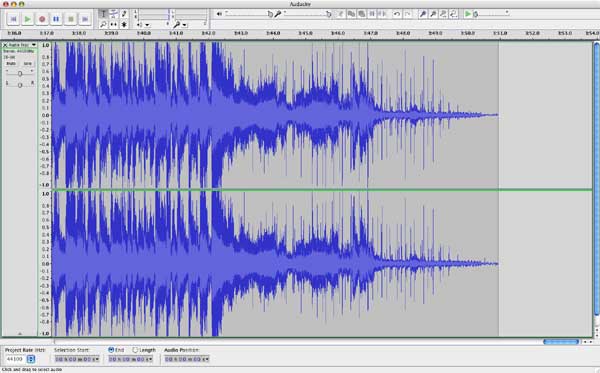Click the 3:50.0 mark on timeline ruler

click(467, 33)
